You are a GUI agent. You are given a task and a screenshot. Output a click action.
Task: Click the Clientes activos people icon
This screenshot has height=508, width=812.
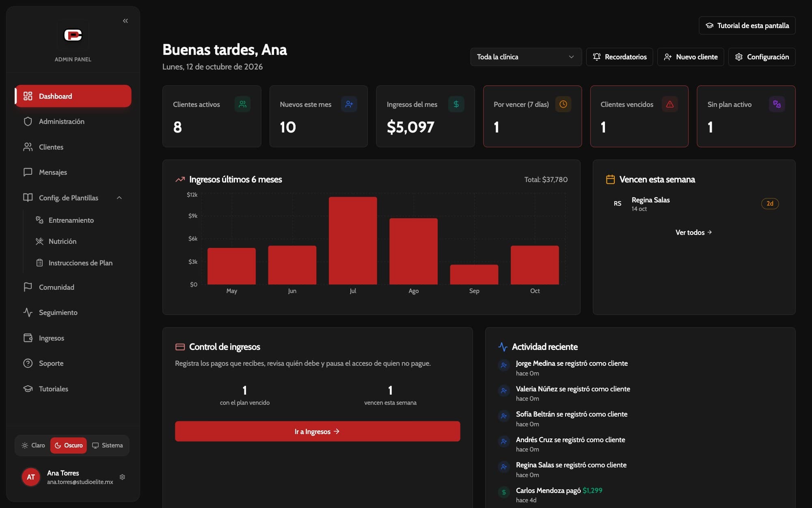[x=242, y=104]
